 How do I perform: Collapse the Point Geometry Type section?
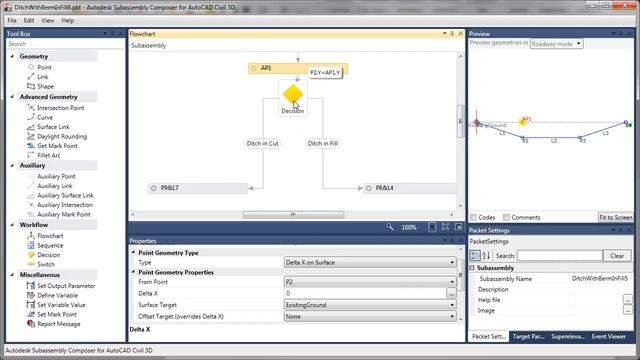(x=133, y=253)
